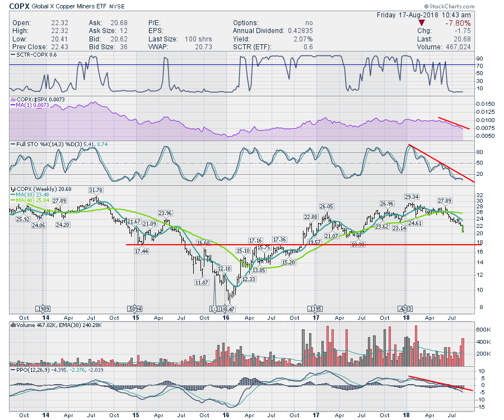
Task: Click the 0.0150 ratio axis label
Action: coord(486,104)
